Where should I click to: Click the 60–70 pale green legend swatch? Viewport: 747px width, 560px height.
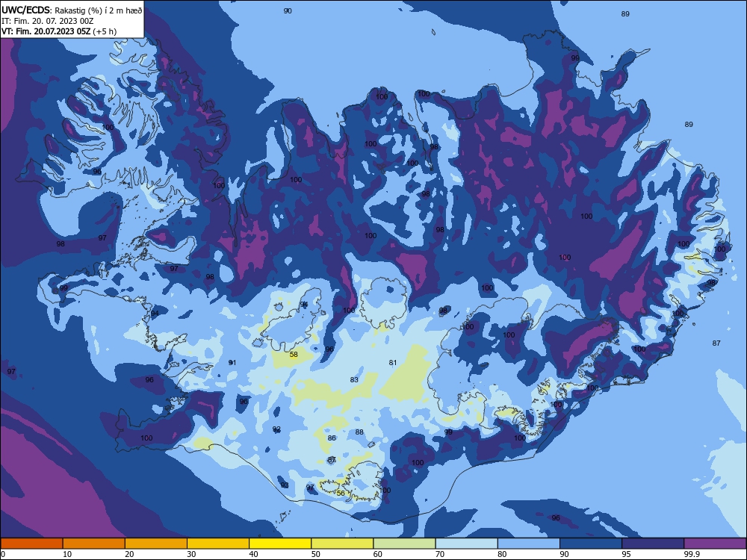click(x=404, y=544)
